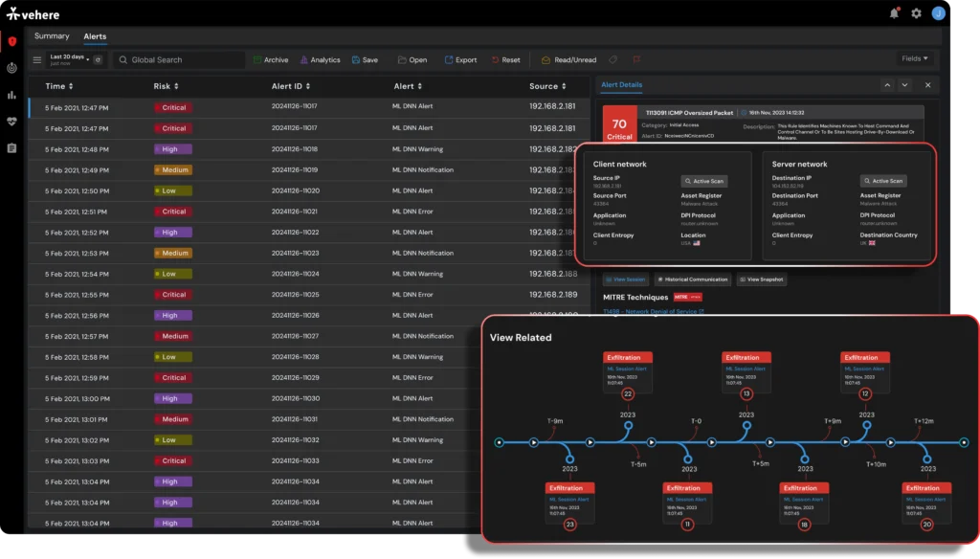Run Active Scan on the Source IP
The width and height of the screenshot is (980, 559).
tap(704, 180)
